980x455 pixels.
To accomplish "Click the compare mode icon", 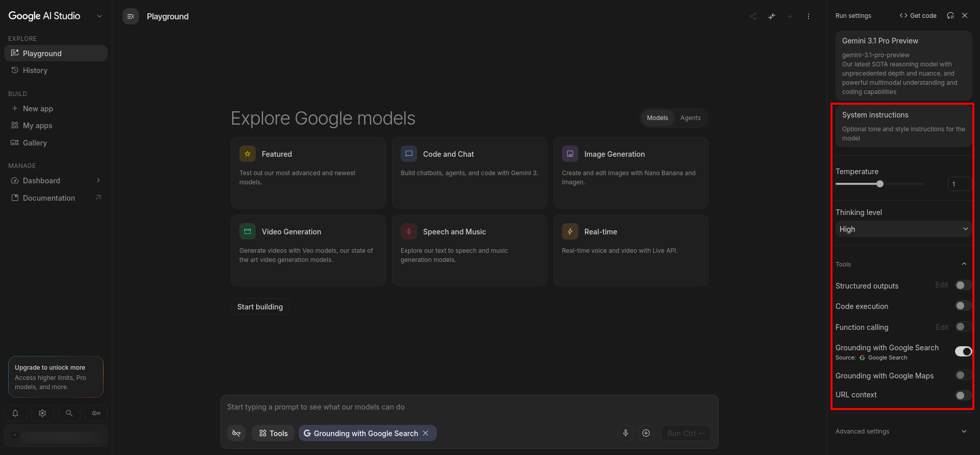I will point(772,16).
